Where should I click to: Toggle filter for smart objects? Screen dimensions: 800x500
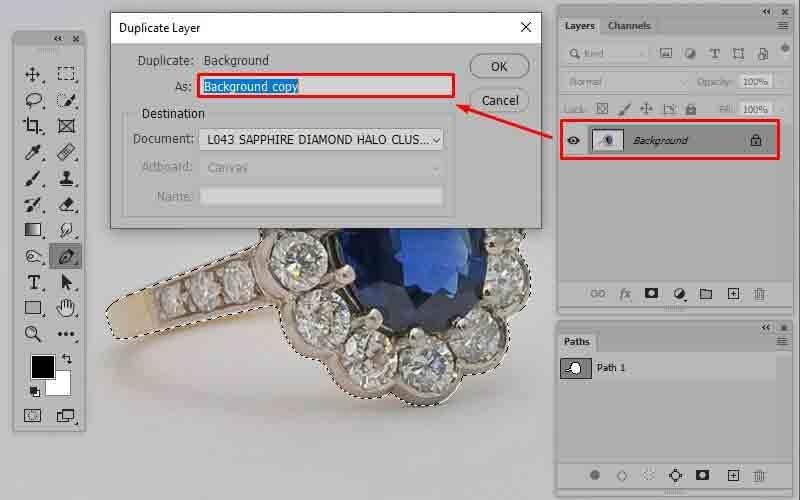[763, 53]
